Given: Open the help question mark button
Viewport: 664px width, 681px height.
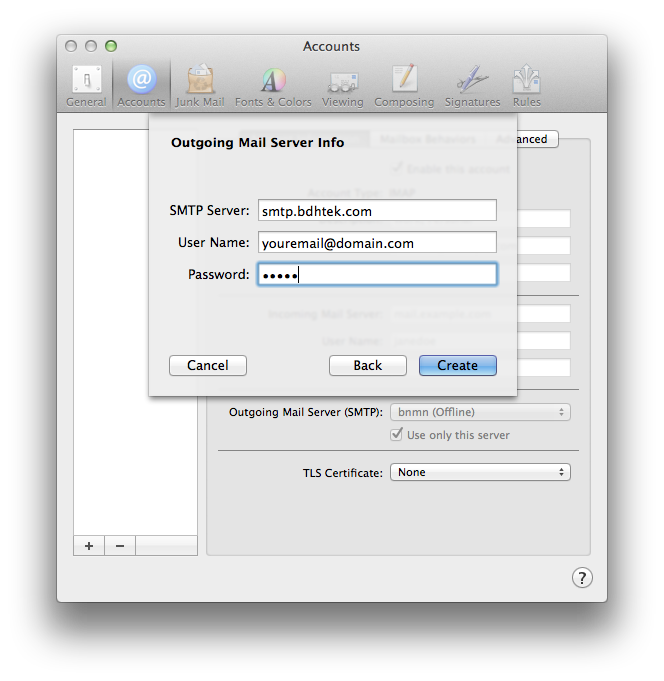Looking at the screenshot, I should point(582,578).
